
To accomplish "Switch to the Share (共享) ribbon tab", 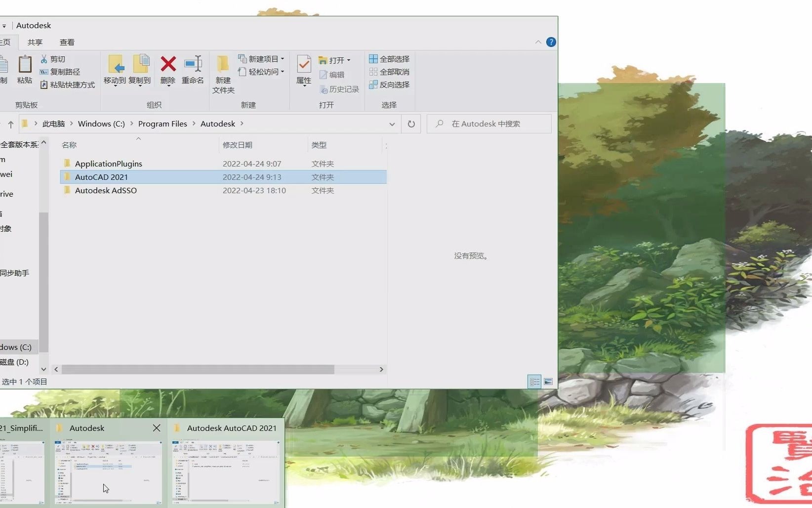I will coord(35,42).
